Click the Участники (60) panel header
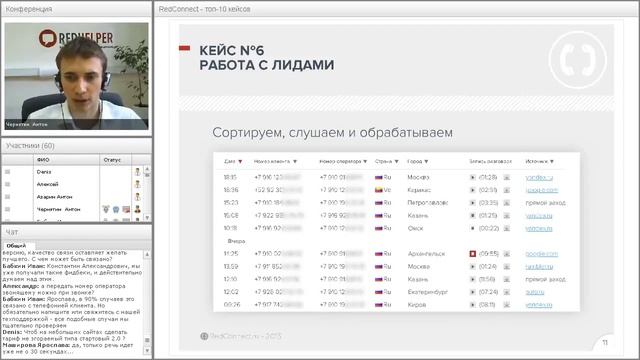The height and width of the screenshot is (360, 640). pyautogui.click(x=77, y=146)
